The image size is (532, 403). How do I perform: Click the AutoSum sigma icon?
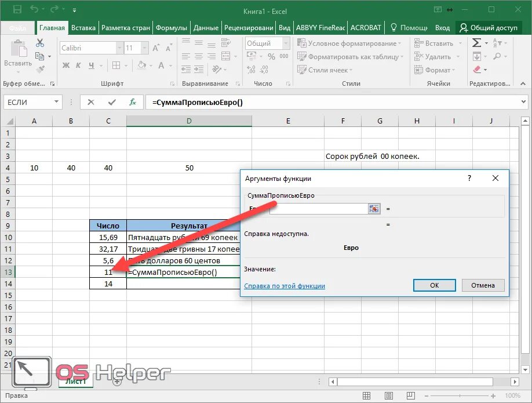477,43
